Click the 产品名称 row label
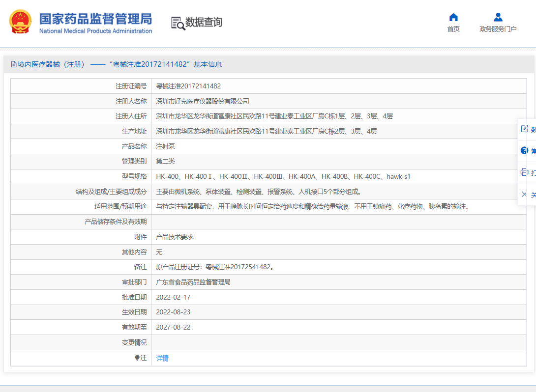Screen dimensions: 536x392 [134, 146]
